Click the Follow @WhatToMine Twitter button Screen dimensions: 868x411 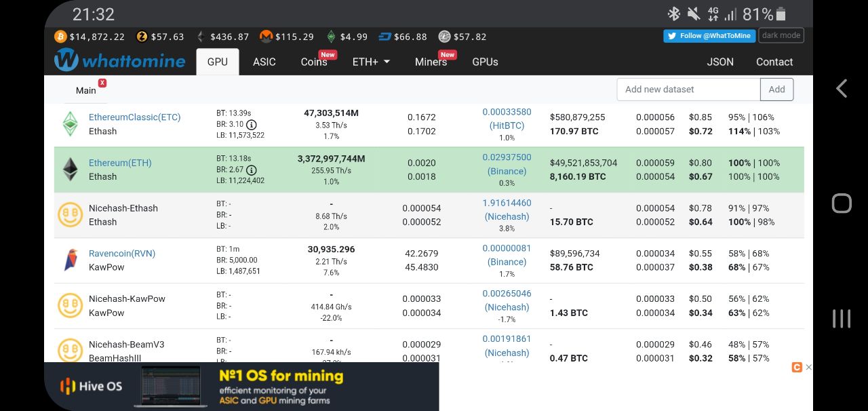click(x=709, y=36)
